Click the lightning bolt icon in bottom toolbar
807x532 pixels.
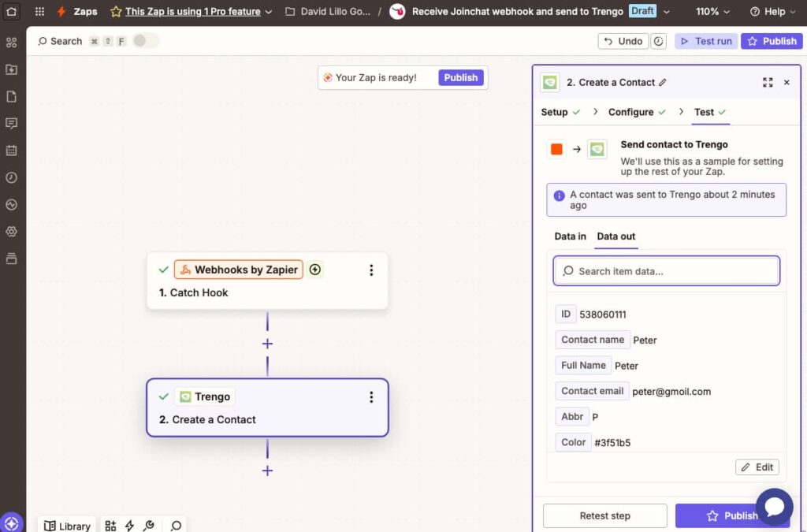(130, 526)
